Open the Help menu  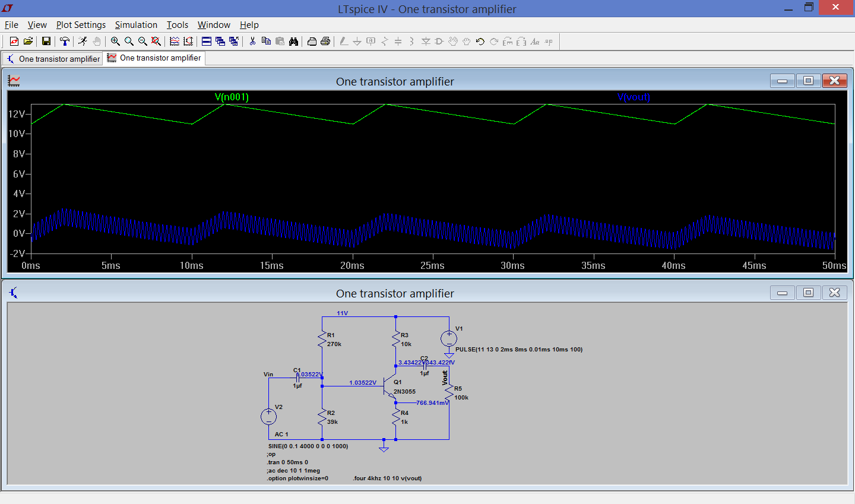tap(249, 24)
